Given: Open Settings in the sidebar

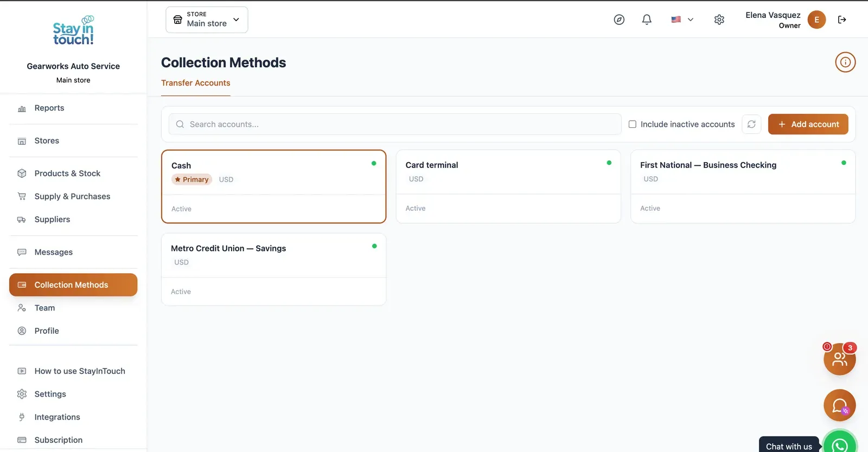Looking at the screenshot, I should (73, 394).
